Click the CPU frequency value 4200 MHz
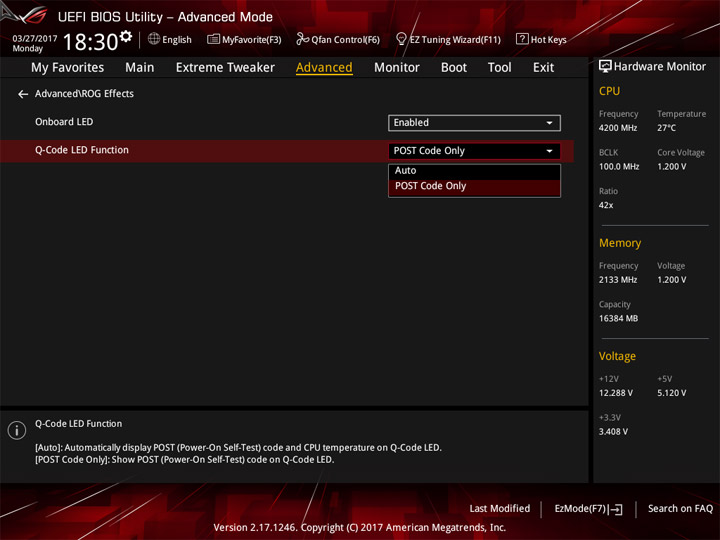This screenshot has width=720, height=540. tap(618, 128)
